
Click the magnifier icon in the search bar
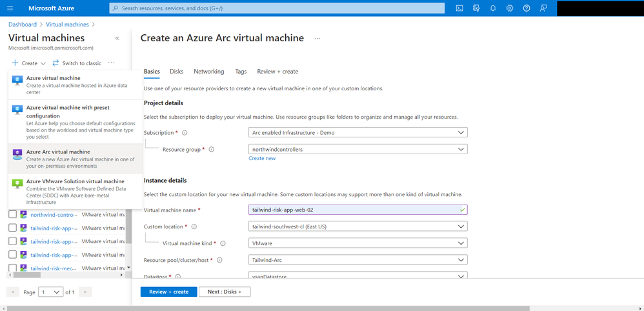(116, 8)
